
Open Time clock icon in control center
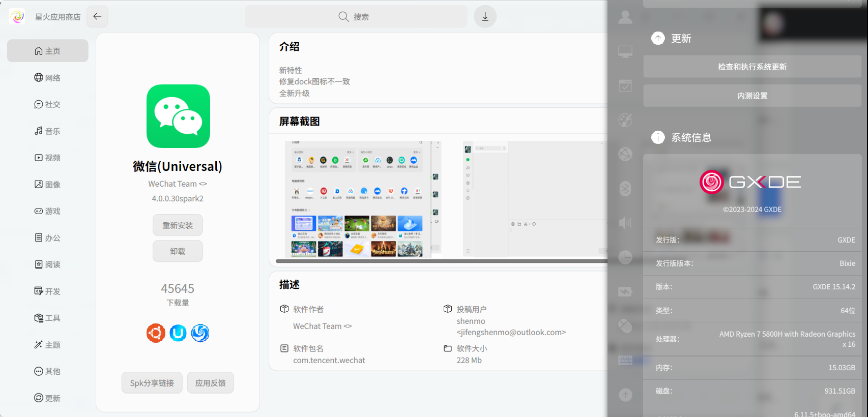coord(625,257)
